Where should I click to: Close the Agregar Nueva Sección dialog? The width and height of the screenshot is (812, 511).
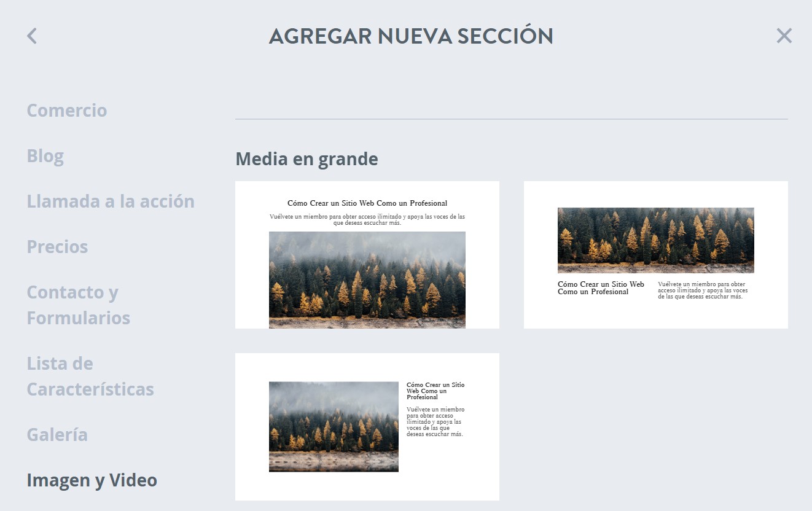(x=784, y=36)
